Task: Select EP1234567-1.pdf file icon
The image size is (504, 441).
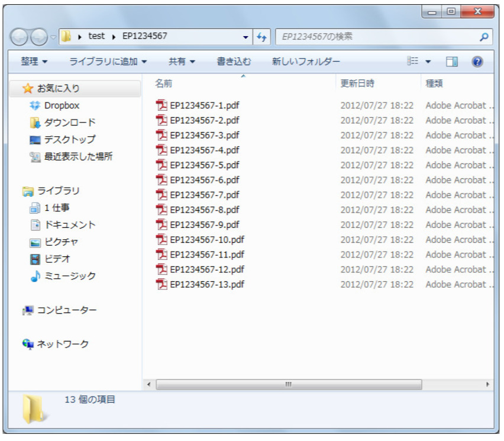Action: click(161, 105)
